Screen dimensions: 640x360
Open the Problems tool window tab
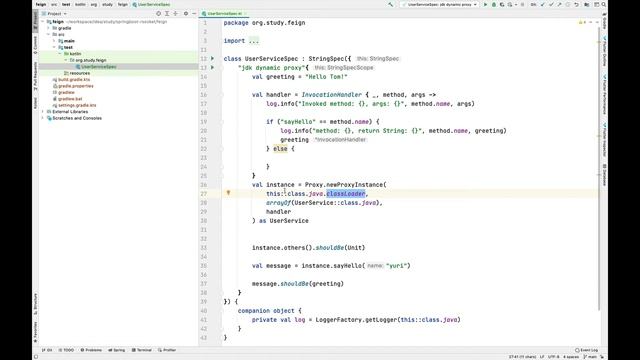tap(91, 350)
